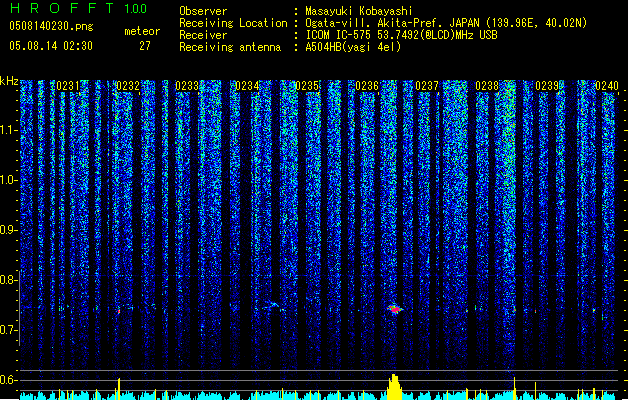This screenshot has width=629, height=400.
Task: Click the 0238 time marker
Action: [487, 86]
